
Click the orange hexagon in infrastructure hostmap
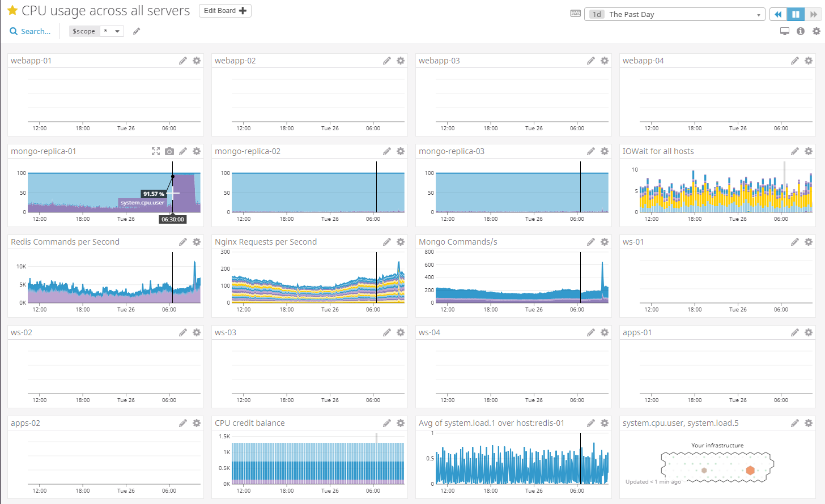750,470
